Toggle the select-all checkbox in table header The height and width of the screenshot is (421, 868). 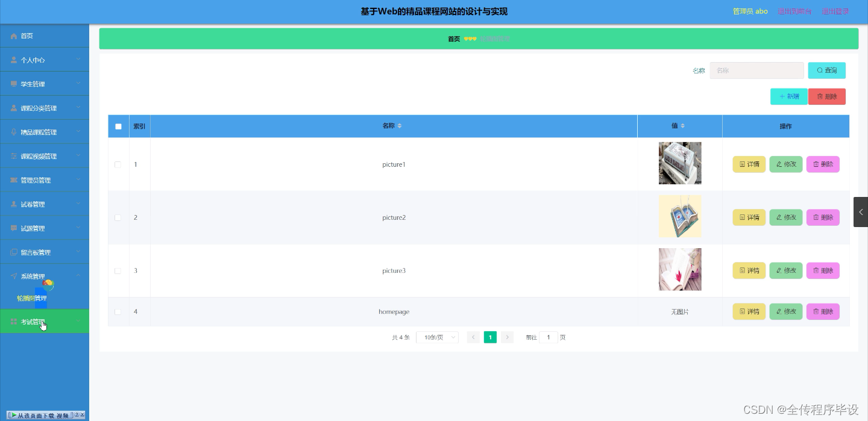point(118,126)
